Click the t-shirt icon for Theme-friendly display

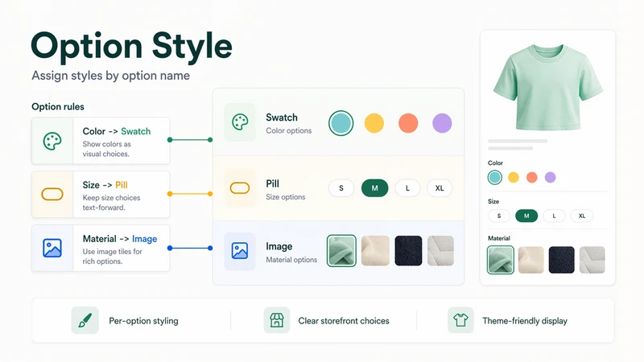click(x=460, y=320)
